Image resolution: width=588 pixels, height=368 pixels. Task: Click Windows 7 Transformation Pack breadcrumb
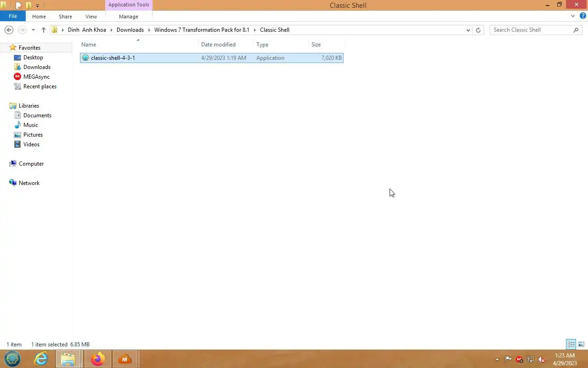[202, 30]
